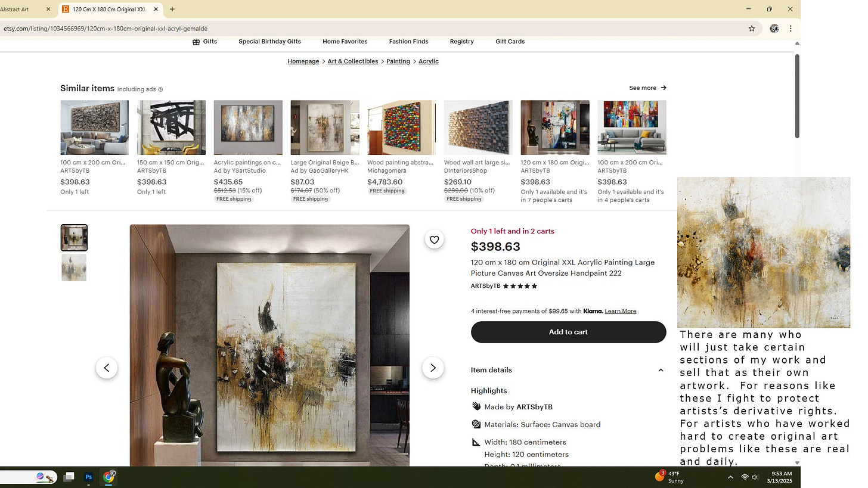Screen dimensions: 868x488
Task: Open the Fashion Finds menu
Action: click(408, 42)
